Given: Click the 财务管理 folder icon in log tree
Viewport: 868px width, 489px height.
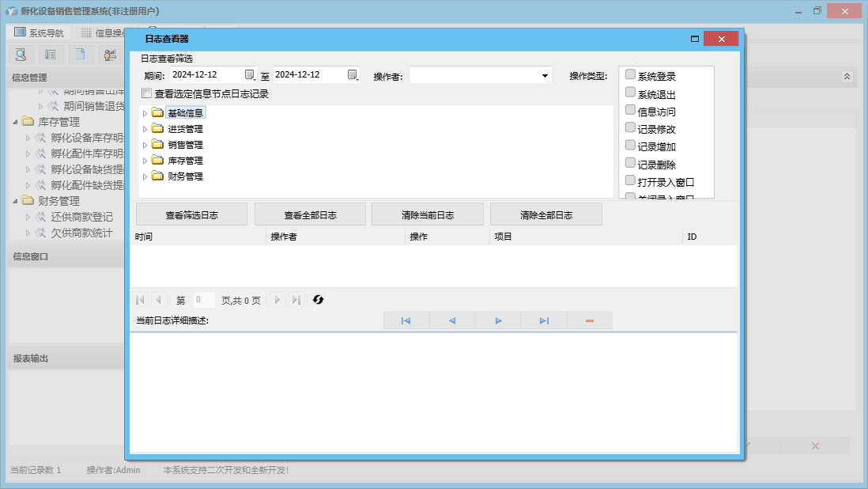Looking at the screenshot, I should 158,176.
